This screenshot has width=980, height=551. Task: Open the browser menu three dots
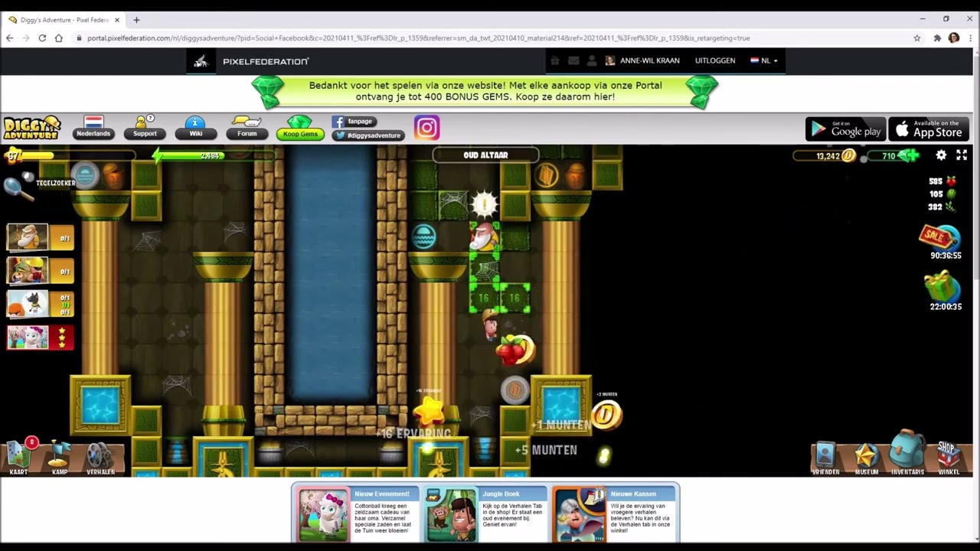[x=969, y=37]
